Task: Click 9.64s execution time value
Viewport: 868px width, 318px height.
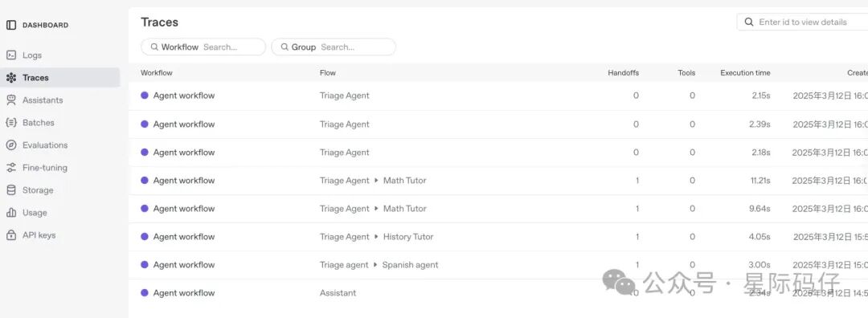Action: click(x=759, y=209)
